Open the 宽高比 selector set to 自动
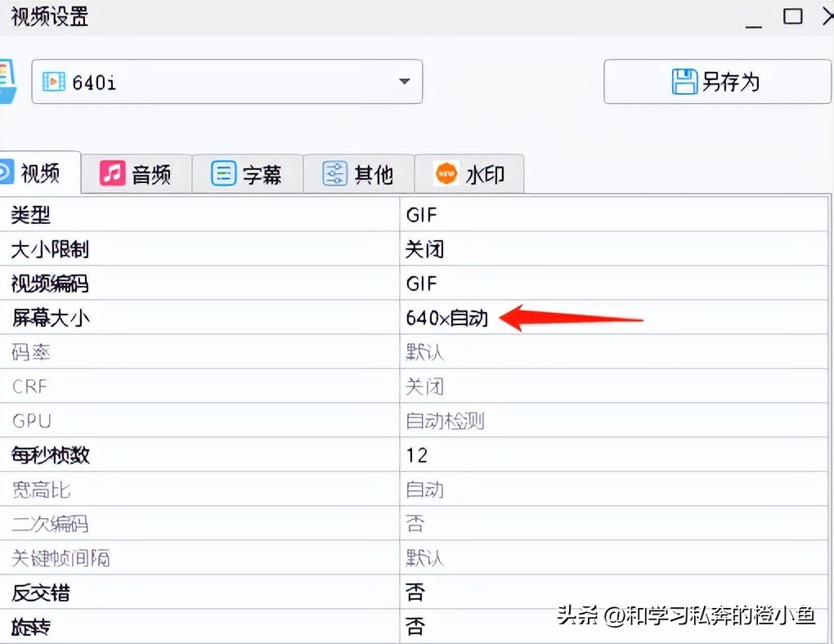 pyautogui.click(x=424, y=489)
